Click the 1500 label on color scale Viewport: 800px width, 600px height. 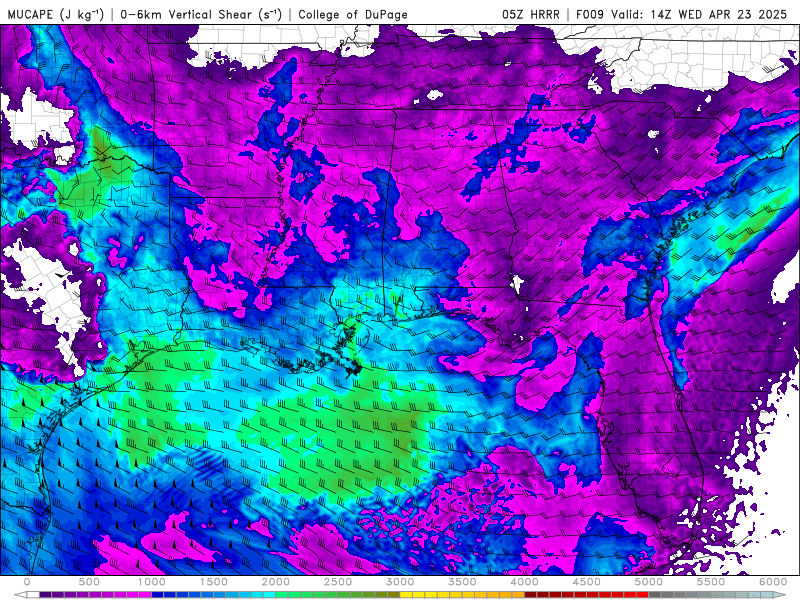coord(214,582)
